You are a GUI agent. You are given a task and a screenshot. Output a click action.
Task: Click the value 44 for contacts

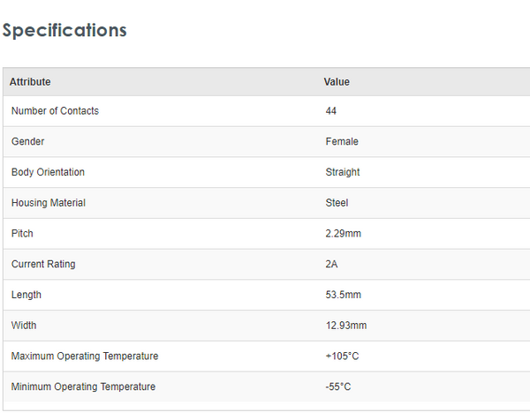331,111
